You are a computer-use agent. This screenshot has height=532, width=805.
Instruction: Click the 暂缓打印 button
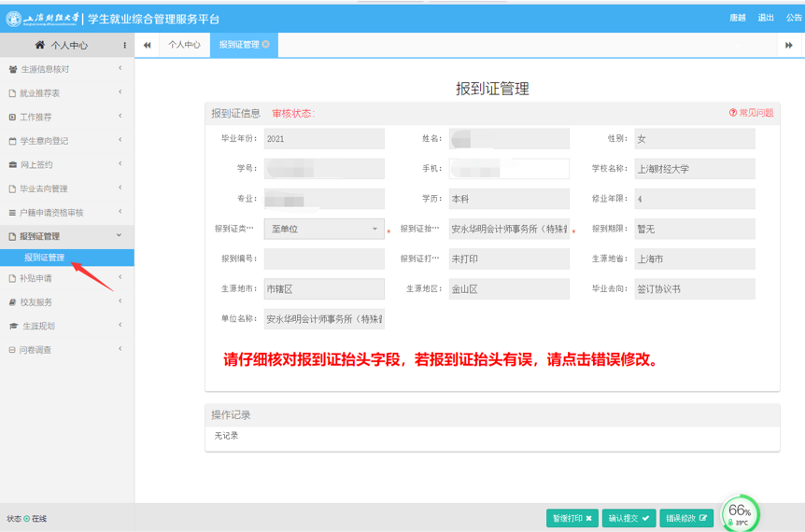572,518
